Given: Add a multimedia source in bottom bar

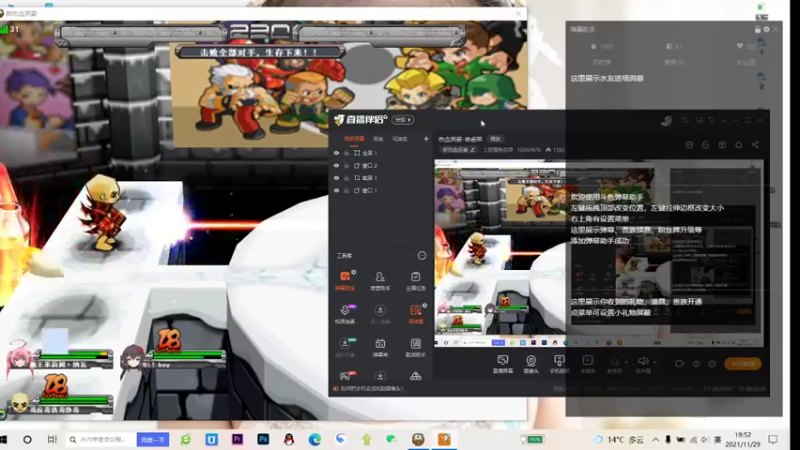Looking at the screenshot, I should [588, 364].
